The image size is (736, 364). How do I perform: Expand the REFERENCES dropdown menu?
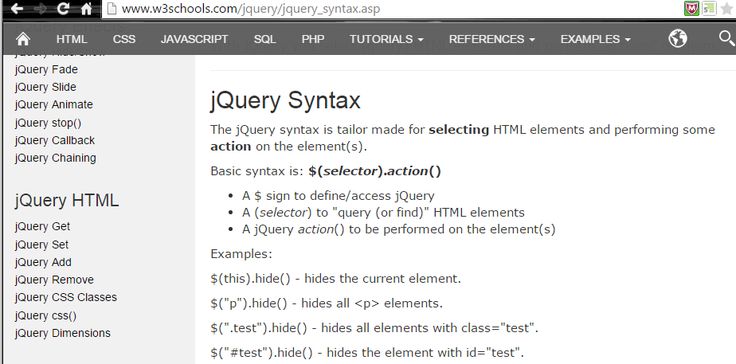pyautogui.click(x=491, y=39)
